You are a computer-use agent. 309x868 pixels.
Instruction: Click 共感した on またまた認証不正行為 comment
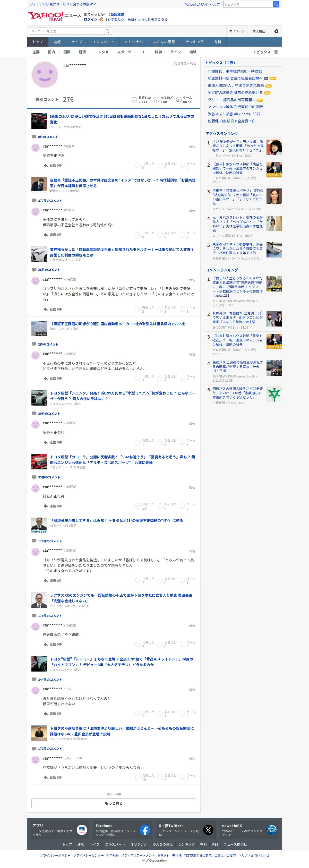coord(145,714)
